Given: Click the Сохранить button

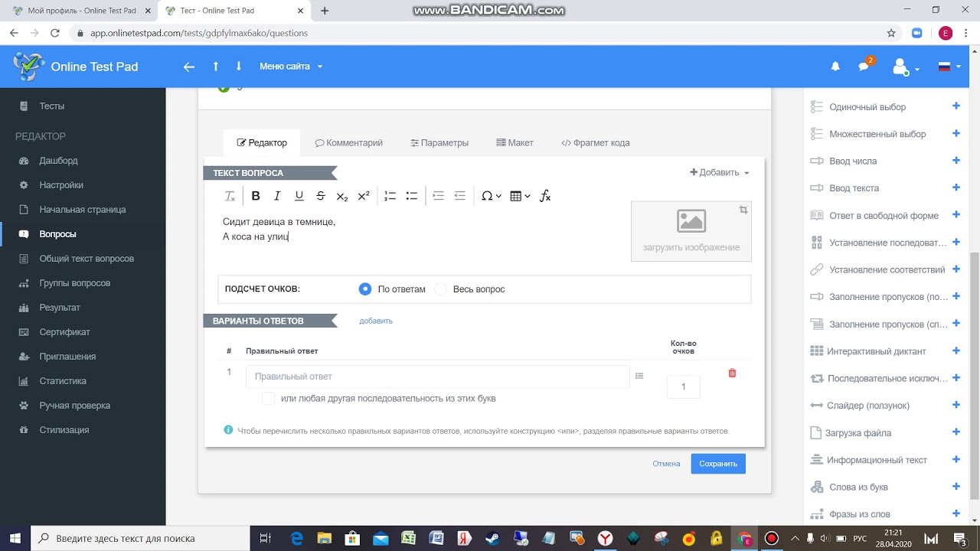Looking at the screenshot, I should [x=718, y=464].
